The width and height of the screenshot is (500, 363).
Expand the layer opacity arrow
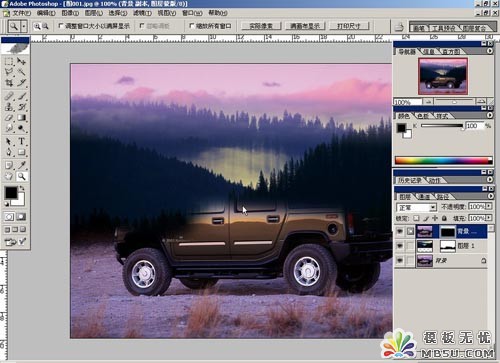point(489,207)
